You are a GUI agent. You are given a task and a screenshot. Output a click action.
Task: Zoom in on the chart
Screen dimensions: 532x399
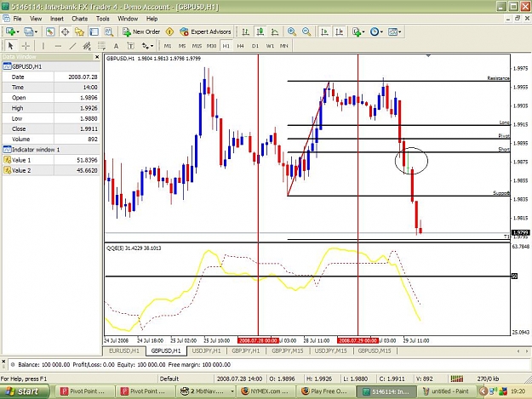(x=292, y=31)
